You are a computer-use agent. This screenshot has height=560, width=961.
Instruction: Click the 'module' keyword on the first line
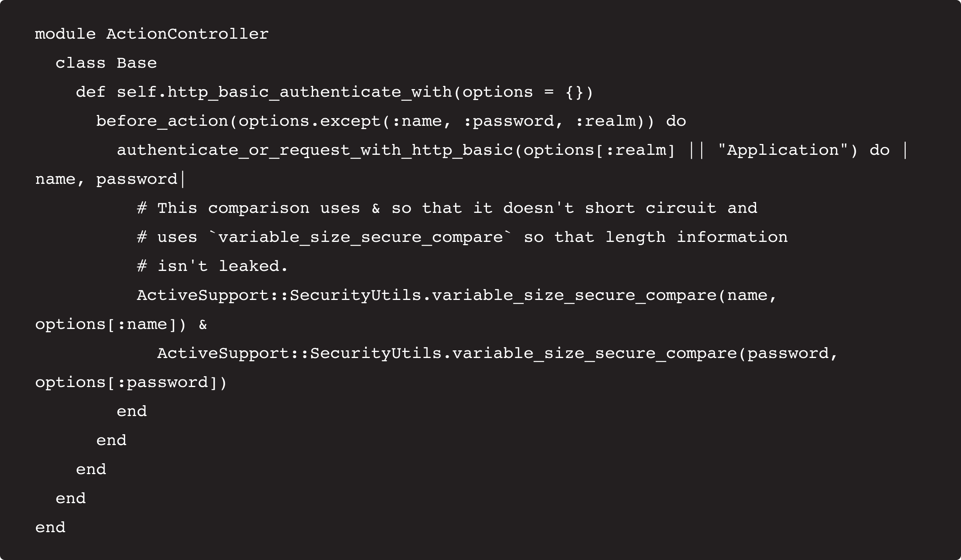coord(65,34)
